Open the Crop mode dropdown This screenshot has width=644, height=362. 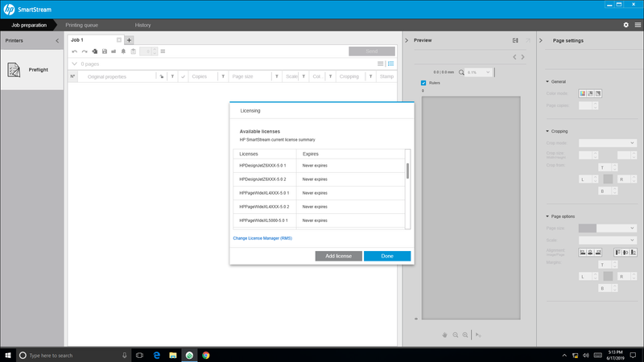pyautogui.click(x=608, y=143)
